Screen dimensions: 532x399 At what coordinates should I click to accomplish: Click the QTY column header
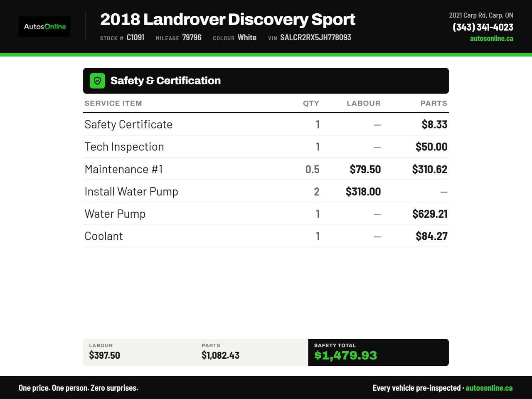click(311, 103)
